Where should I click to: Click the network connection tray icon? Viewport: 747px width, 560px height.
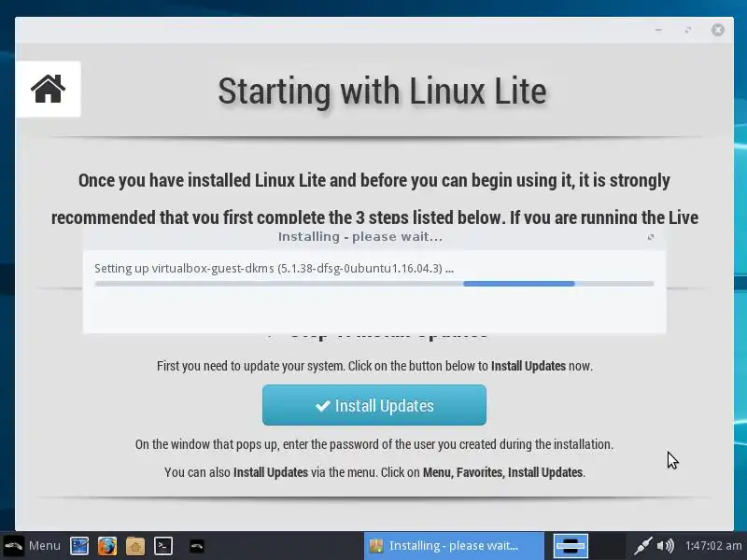click(x=642, y=546)
